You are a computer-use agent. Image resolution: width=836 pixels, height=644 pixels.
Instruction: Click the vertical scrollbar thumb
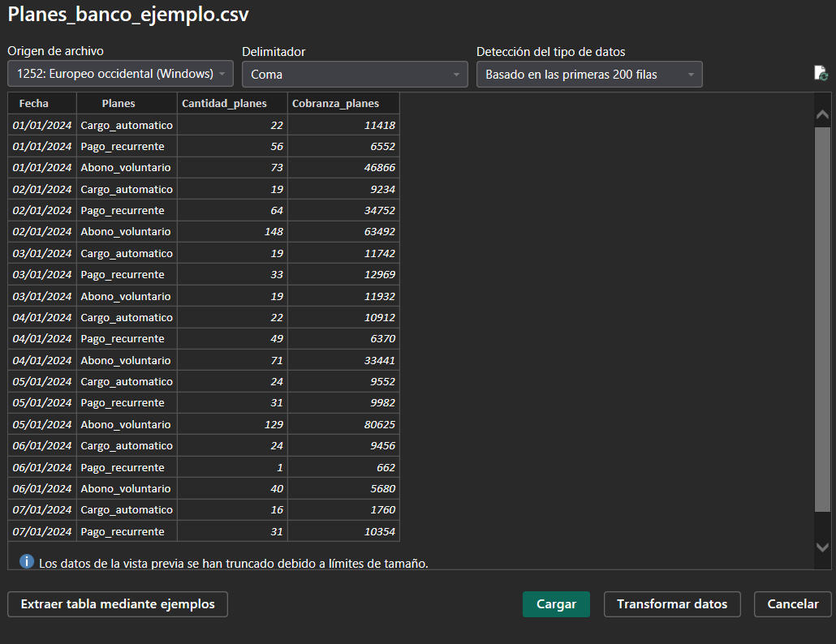[822, 316]
